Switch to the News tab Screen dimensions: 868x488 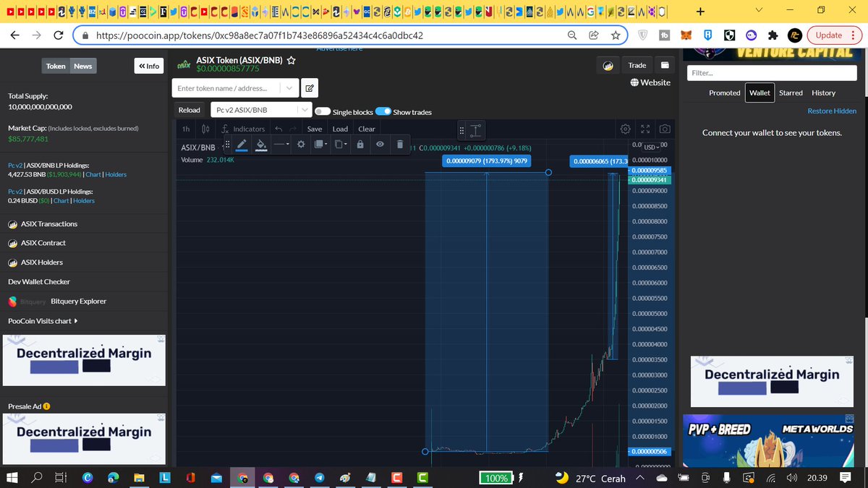(x=83, y=66)
